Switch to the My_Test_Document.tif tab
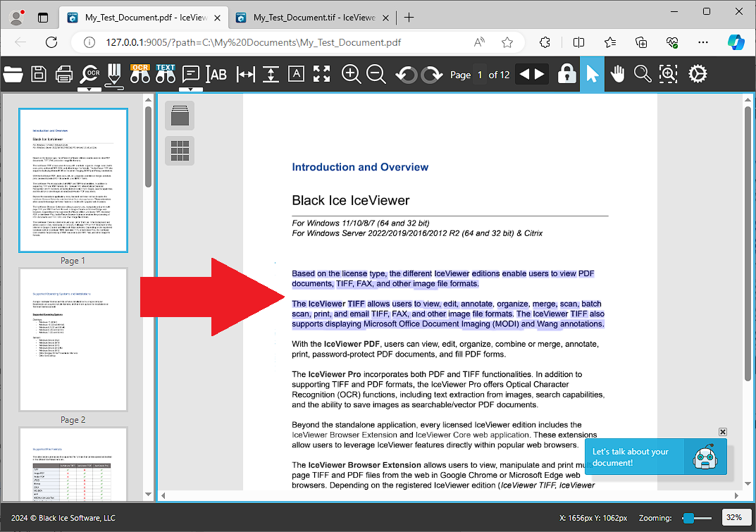756x532 pixels. tap(314, 18)
